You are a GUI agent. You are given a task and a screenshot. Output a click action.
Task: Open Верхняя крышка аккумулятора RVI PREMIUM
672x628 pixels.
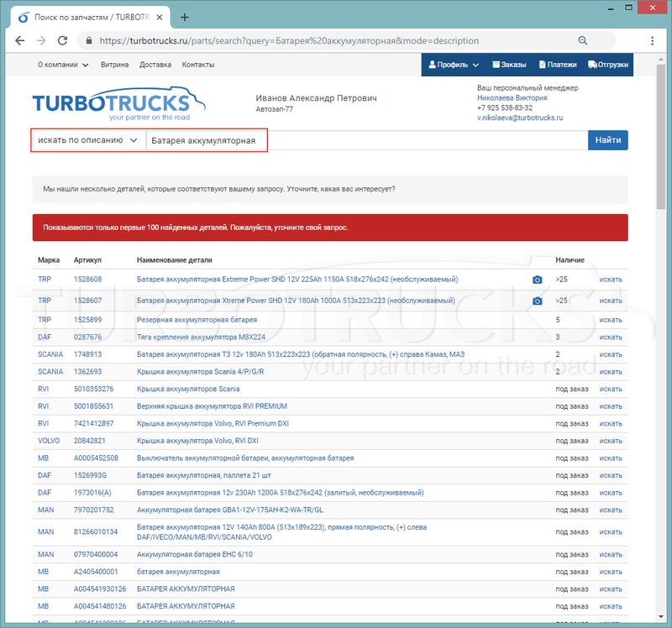(212, 406)
